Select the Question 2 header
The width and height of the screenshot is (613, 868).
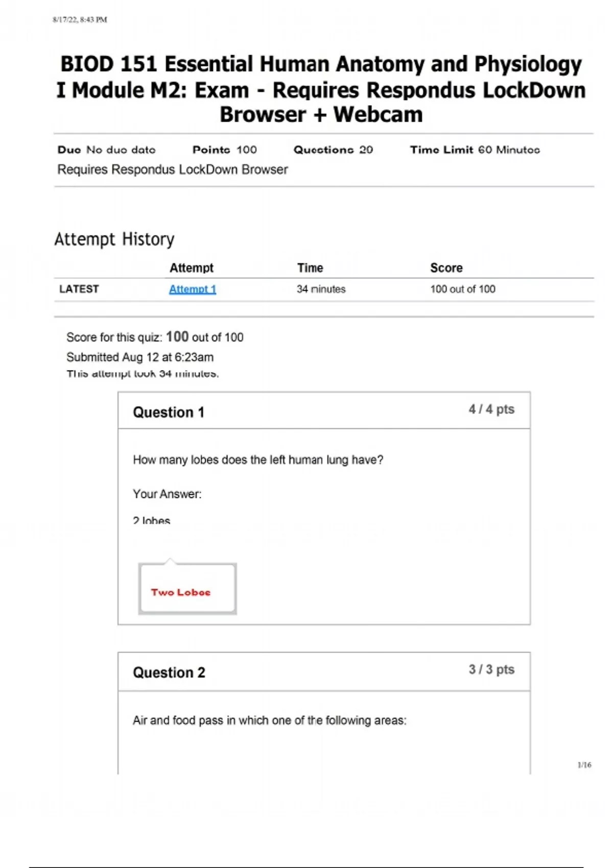[x=169, y=672]
